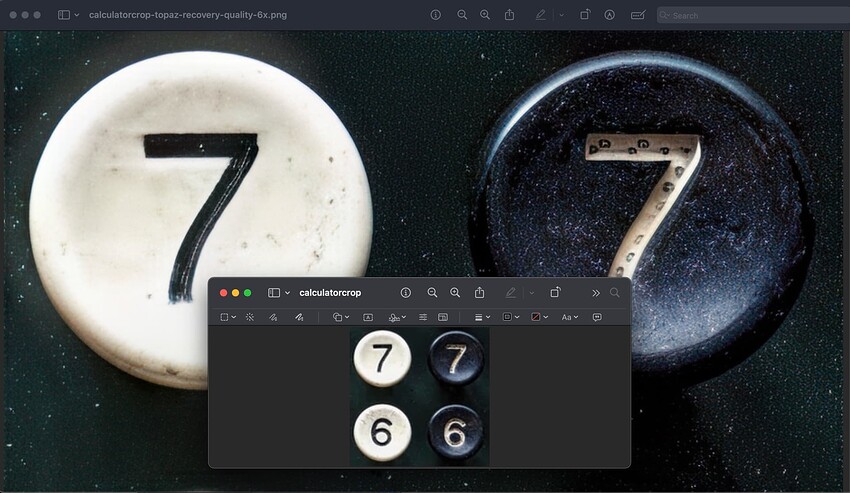The height and width of the screenshot is (493, 850).
Task: Show more toolbar items via double chevron
Action: point(596,293)
